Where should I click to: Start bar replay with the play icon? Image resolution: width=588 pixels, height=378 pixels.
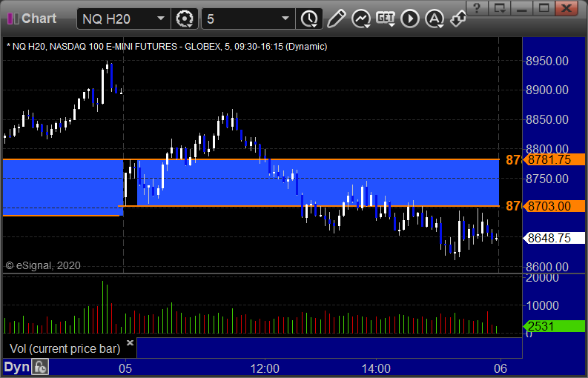(x=410, y=19)
